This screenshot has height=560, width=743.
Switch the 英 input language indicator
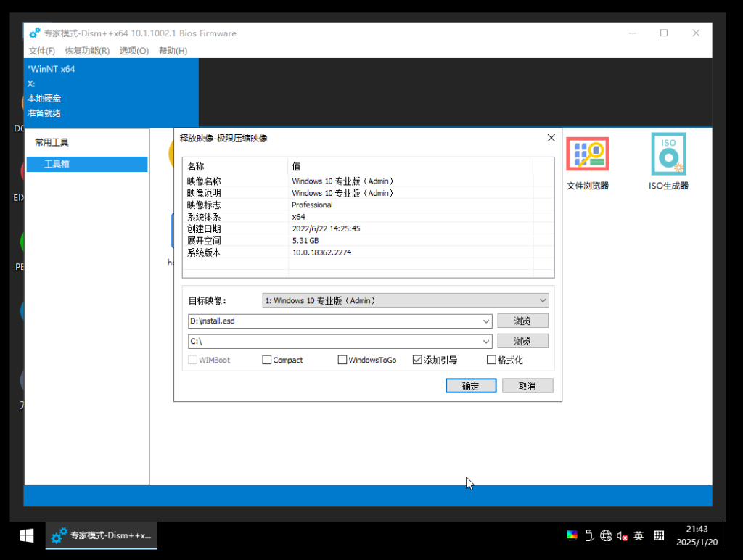click(x=639, y=536)
